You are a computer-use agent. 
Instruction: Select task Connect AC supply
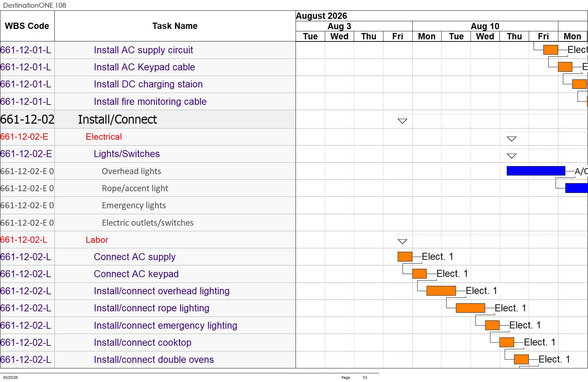tap(135, 257)
